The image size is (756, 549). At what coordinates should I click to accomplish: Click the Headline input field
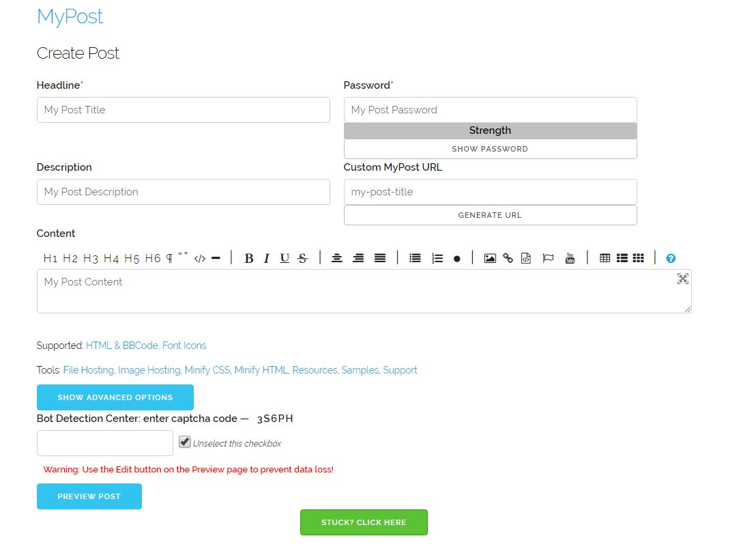point(184,110)
